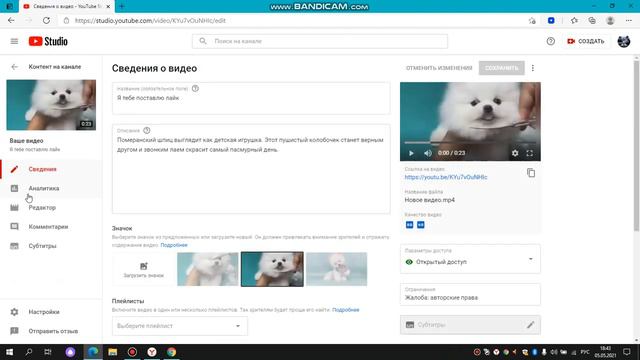Click the first video quality badge
640x360 pixels.
(x=409, y=225)
